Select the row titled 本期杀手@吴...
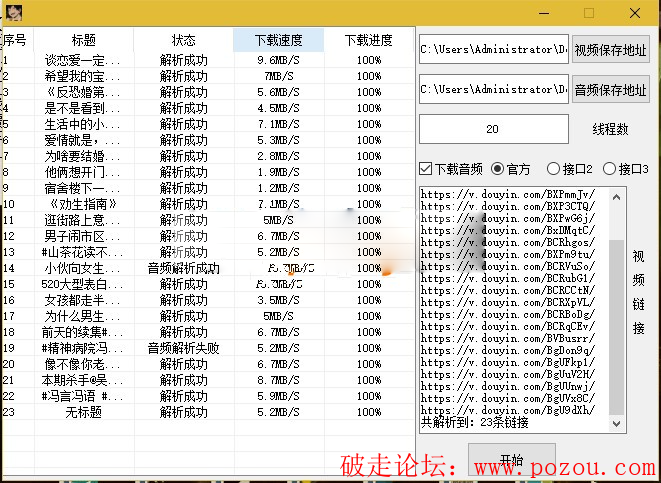The width and height of the screenshot is (661, 483). click(x=209, y=381)
